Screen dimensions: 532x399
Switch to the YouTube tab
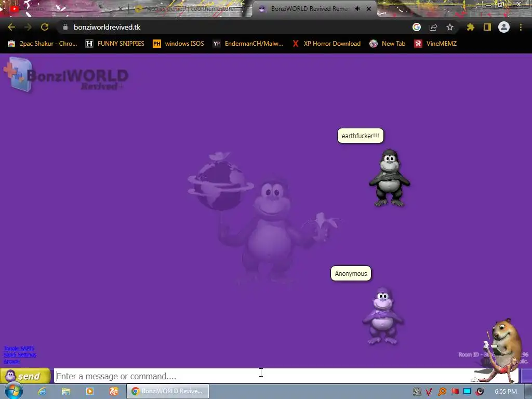[x=64, y=9]
